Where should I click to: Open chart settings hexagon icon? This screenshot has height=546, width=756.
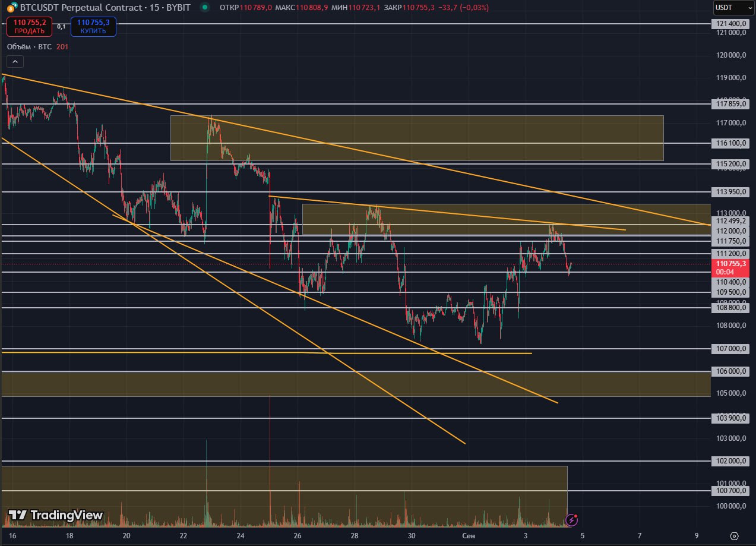coord(734,536)
